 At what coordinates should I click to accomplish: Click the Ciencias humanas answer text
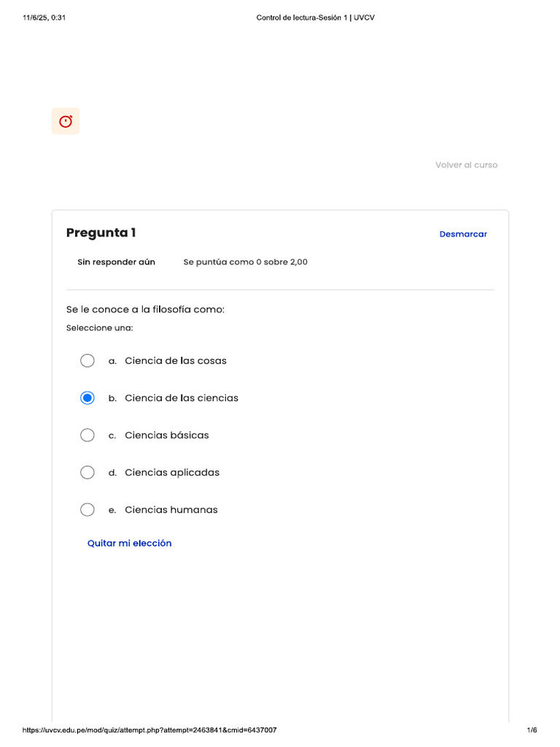click(171, 510)
